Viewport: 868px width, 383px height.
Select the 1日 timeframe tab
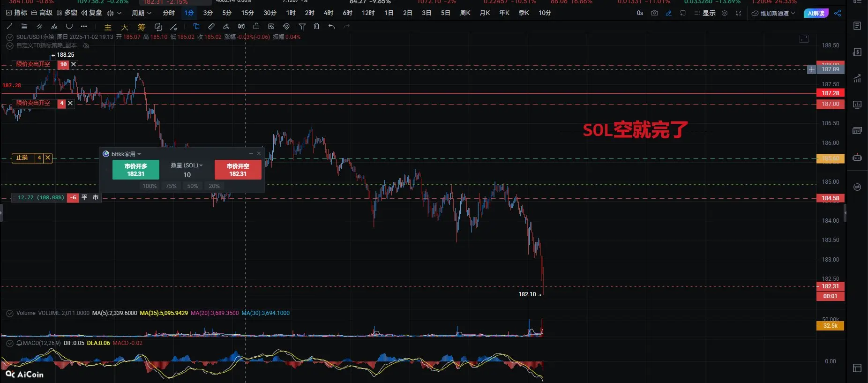pos(389,13)
